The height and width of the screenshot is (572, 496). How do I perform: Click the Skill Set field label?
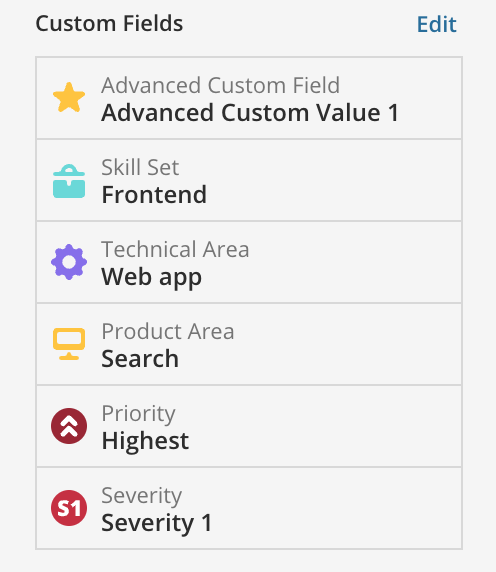coord(140,167)
